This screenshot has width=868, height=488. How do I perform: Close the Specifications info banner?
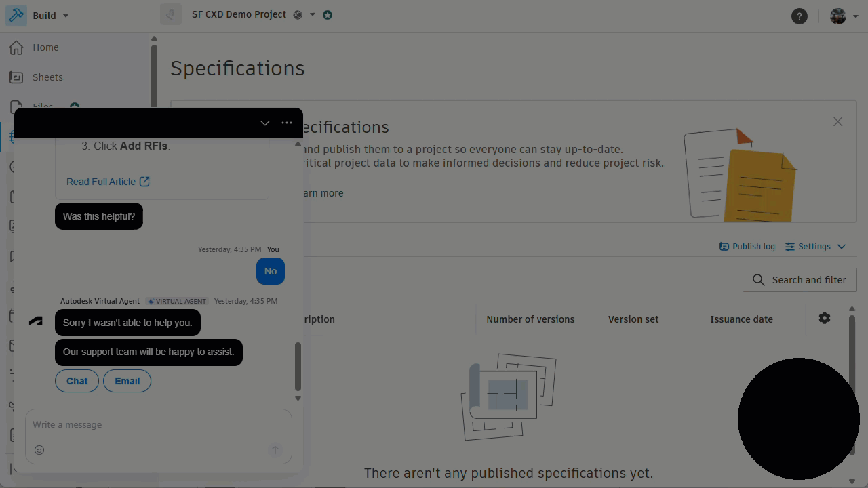838,122
